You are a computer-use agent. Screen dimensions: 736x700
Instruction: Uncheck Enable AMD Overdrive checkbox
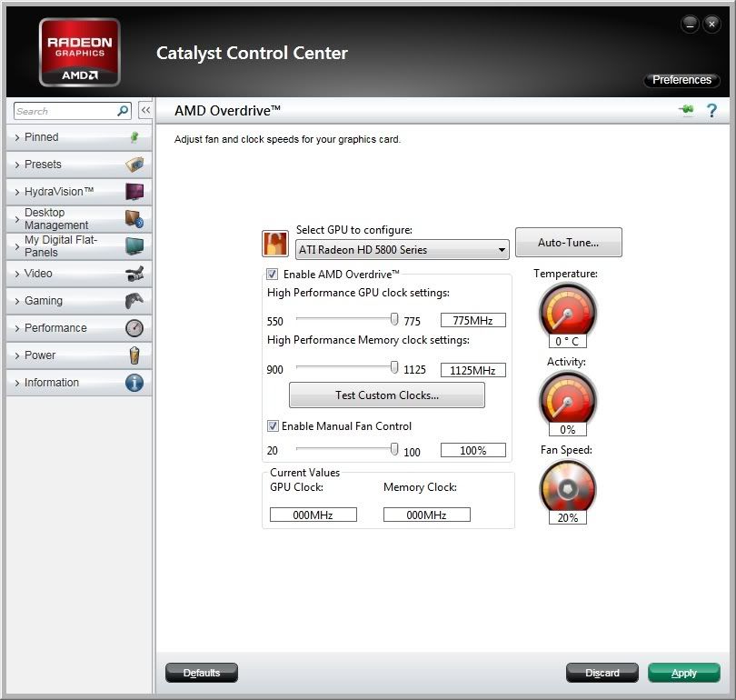(x=272, y=274)
